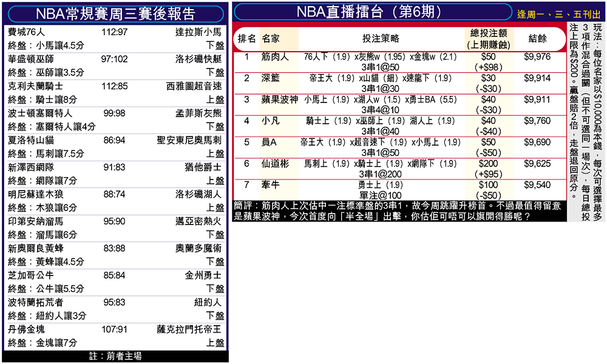Screen dimensions: 607x364
Task: Click the score '99:98'
Action: coord(114,113)
